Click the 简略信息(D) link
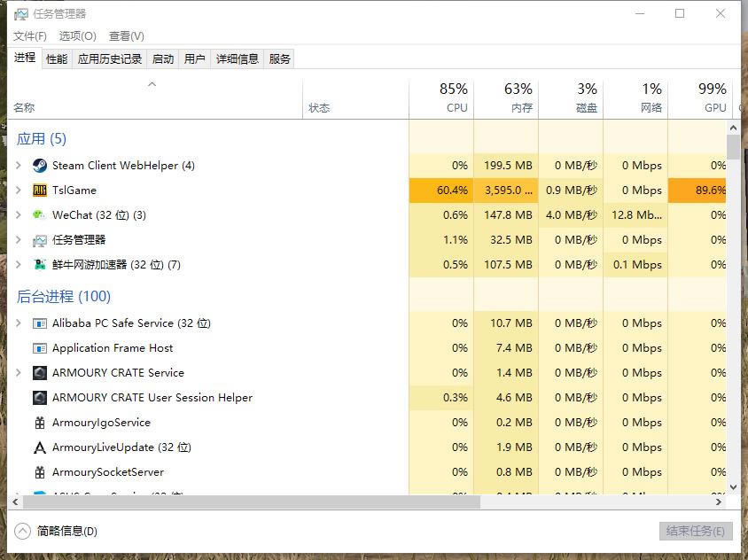 pyautogui.click(x=67, y=531)
